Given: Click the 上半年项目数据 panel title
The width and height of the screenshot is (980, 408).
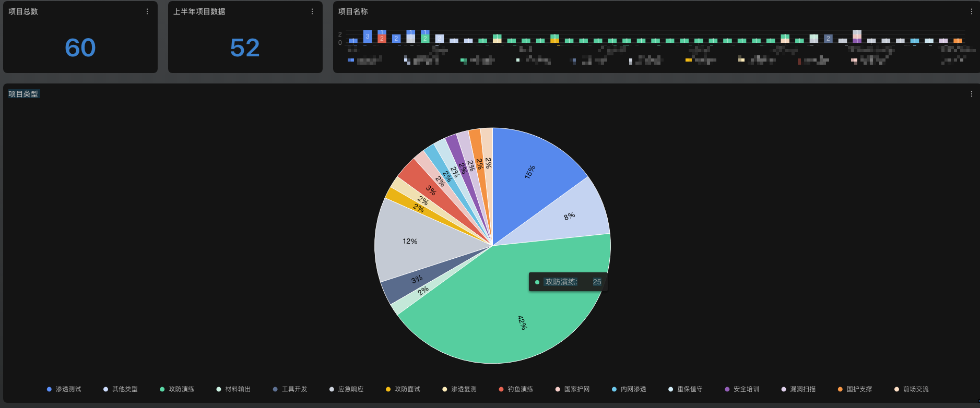Looking at the screenshot, I should tap(199, 11).
